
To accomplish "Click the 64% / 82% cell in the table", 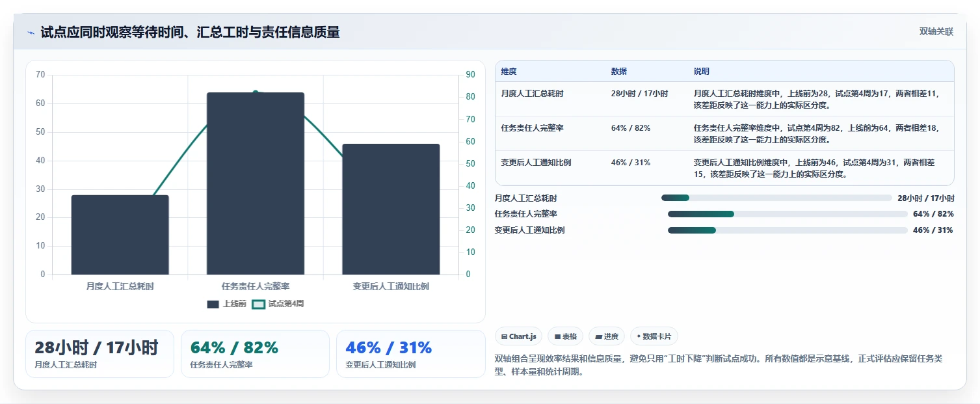I will 630,128.
